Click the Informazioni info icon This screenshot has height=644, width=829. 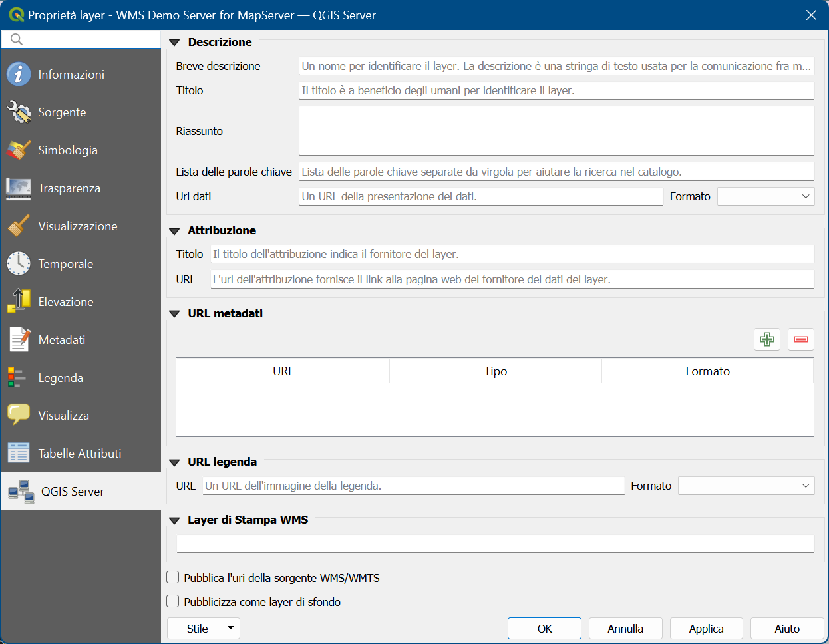tap(19, 74)
